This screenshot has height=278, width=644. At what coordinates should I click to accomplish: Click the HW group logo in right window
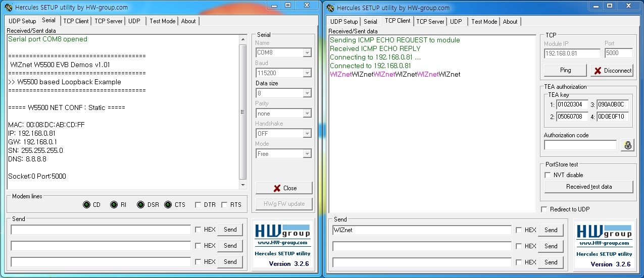(604, 231)
